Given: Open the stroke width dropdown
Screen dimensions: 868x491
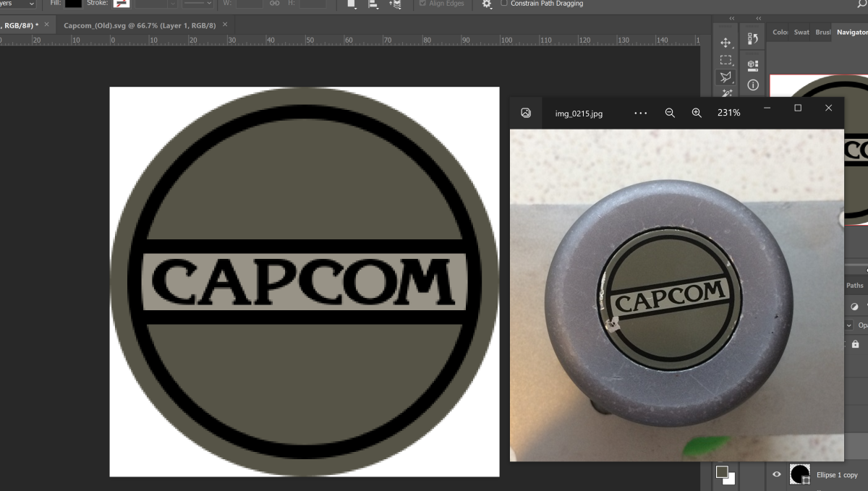Looking at the screenshot, I should point(172,4).
